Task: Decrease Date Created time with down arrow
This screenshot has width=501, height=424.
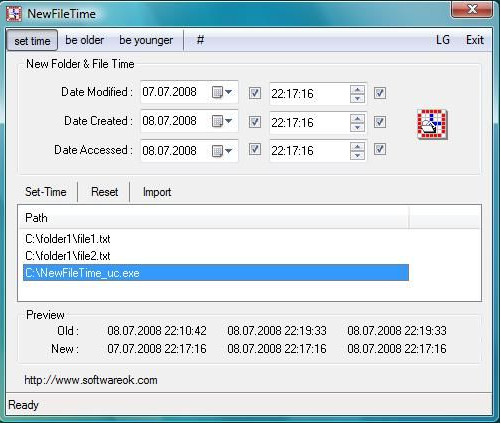Action: (357, 127)
